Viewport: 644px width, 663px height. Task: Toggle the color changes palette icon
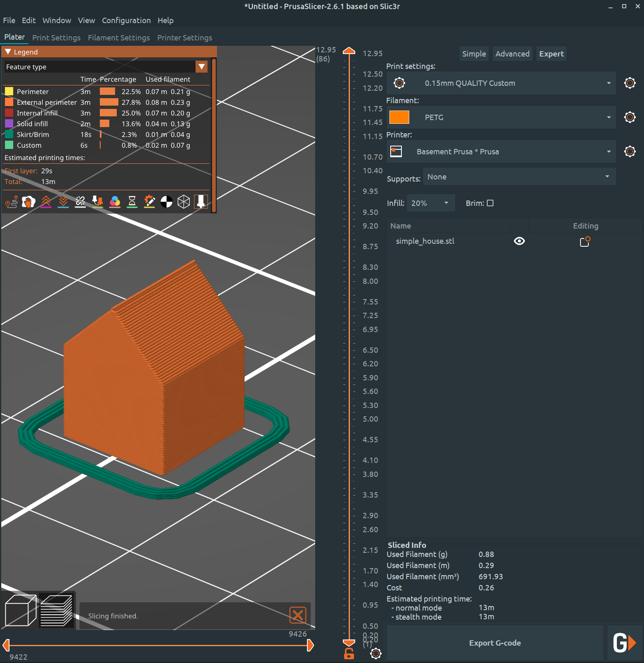[115, 202]
